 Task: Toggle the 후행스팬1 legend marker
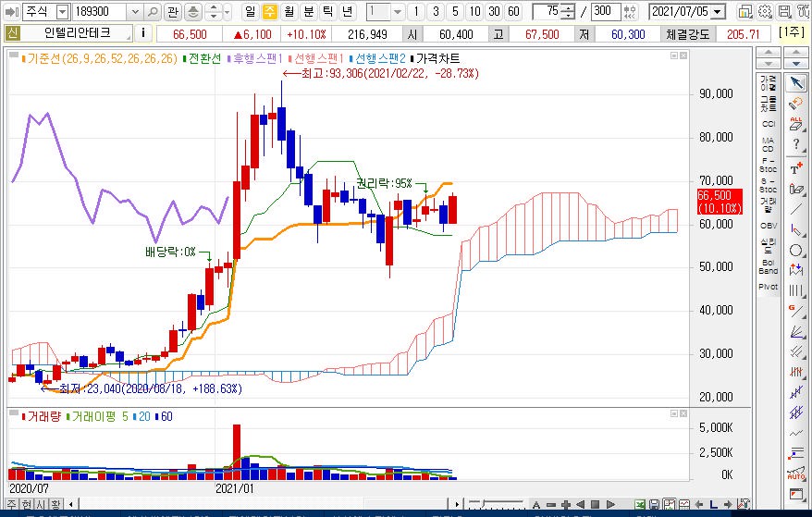point(229,58)
